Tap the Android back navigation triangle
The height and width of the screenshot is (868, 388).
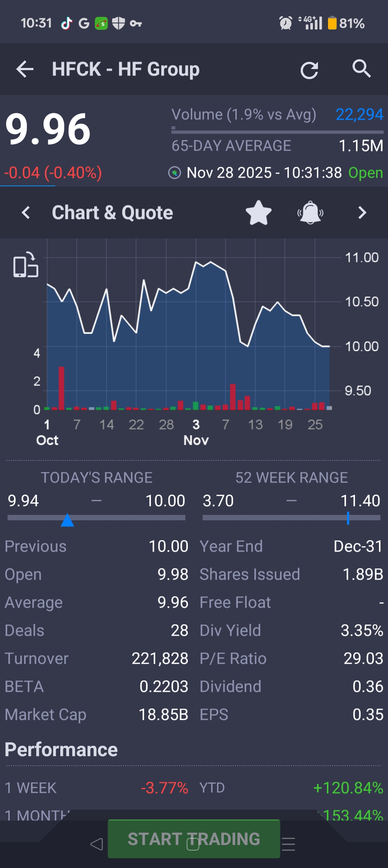[96, 844]
